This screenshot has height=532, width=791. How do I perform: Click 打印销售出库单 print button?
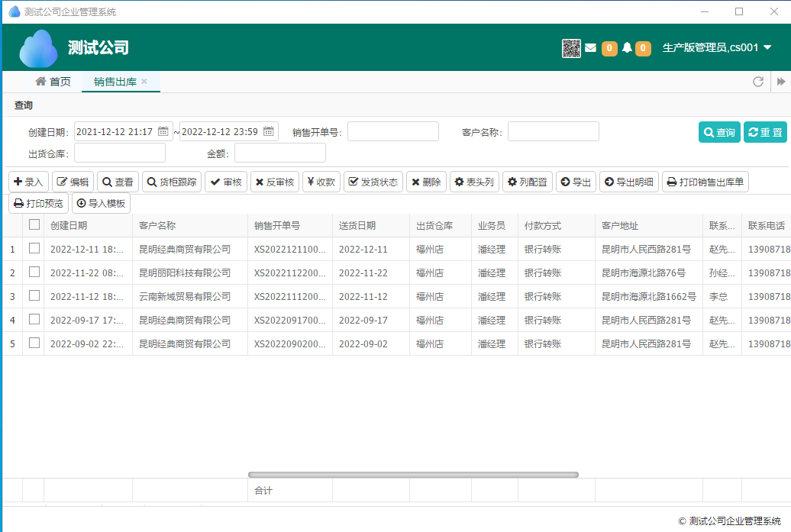tap(705, 182)
